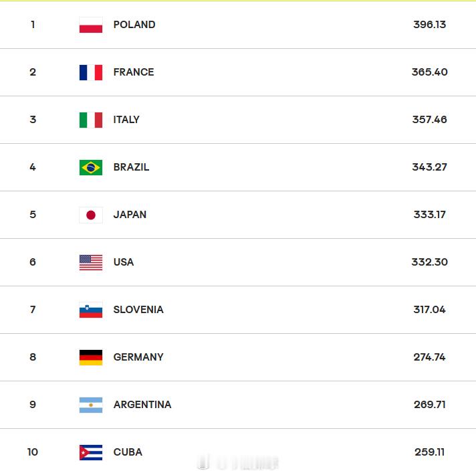Screen dimensions: 476x475
Task: Click USA's score 332.30
Action: (429, 262)
